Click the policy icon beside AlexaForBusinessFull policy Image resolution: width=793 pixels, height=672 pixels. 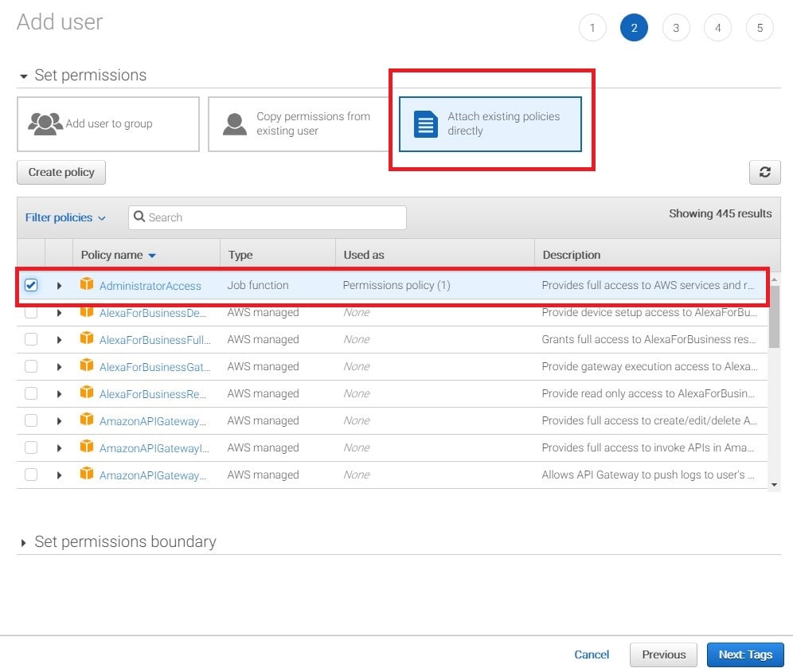click(87, 339)
